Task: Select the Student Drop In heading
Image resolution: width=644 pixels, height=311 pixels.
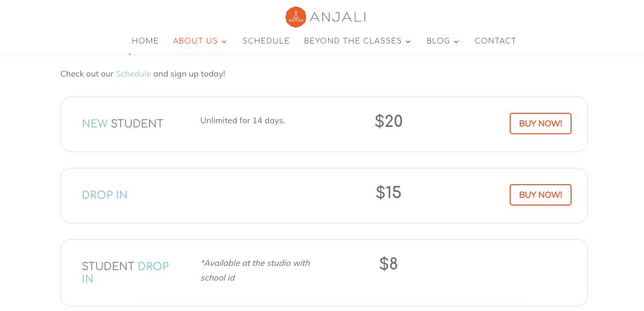Action: (x=125, y=272)
